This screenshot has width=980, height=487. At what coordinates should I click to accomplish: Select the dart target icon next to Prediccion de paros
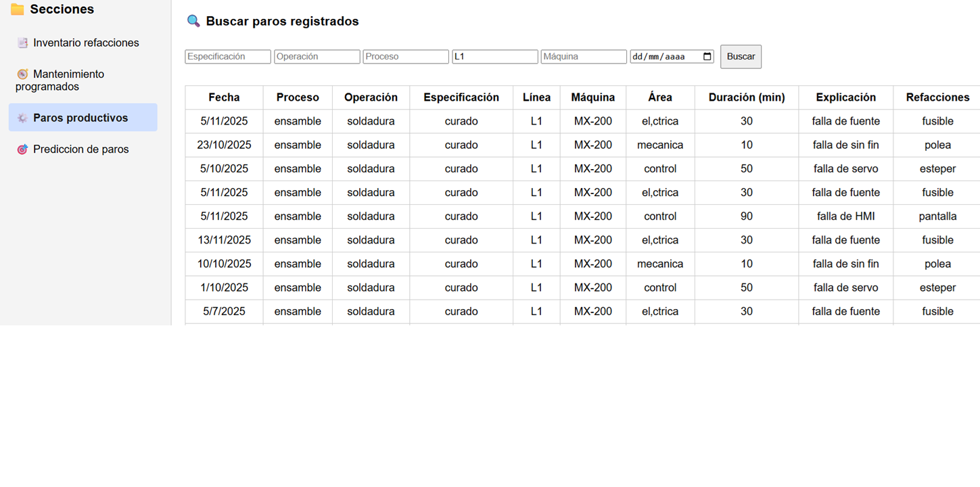(22, 149)
